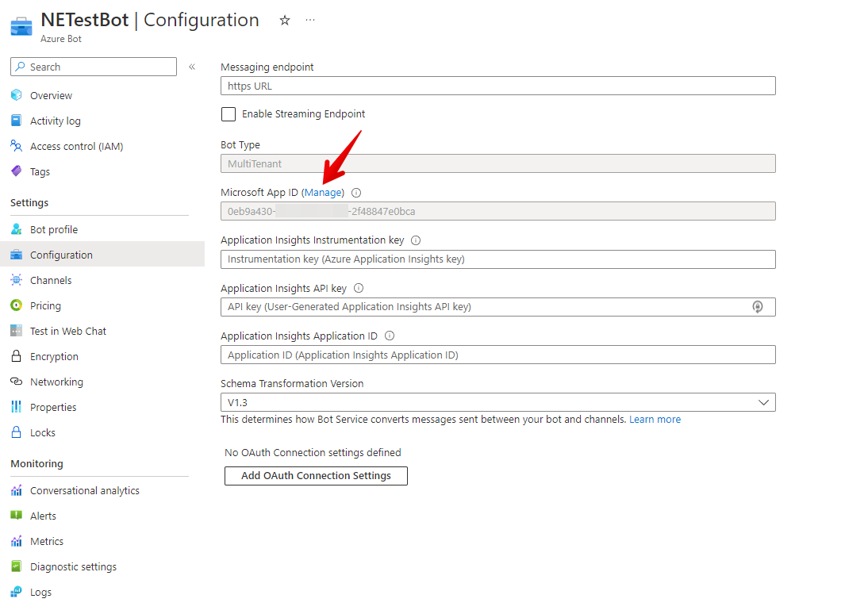Open the Learn more link

click(x=655, y=419)
